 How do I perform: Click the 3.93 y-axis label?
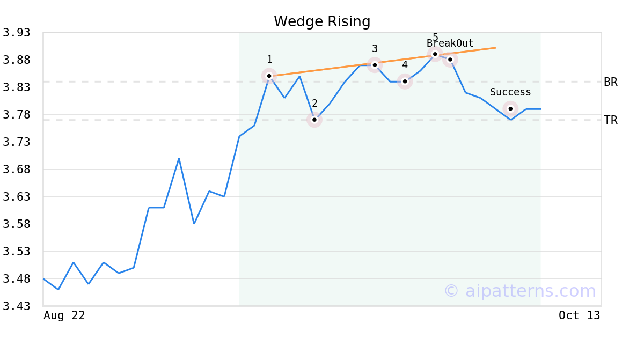(16, 33)
